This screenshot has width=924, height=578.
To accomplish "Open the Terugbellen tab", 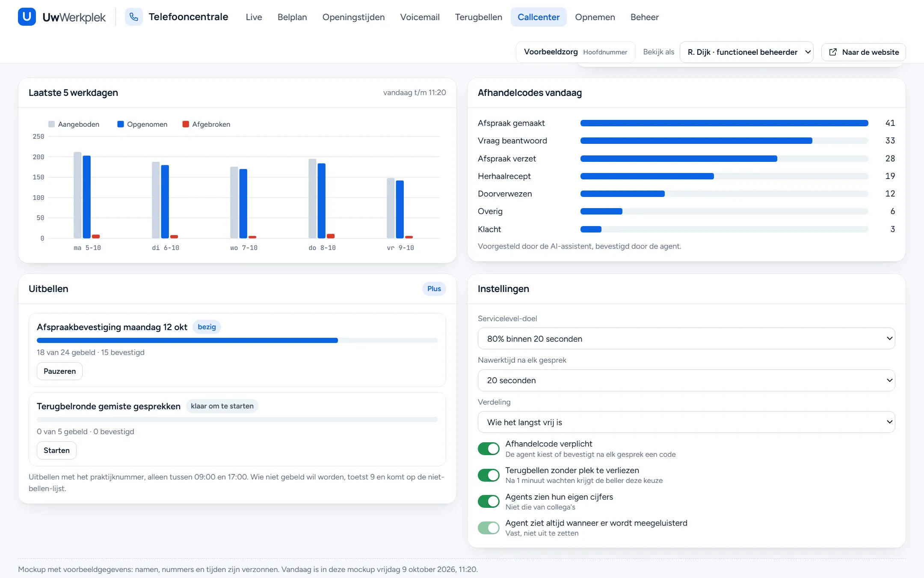I will tap(478, 17).
